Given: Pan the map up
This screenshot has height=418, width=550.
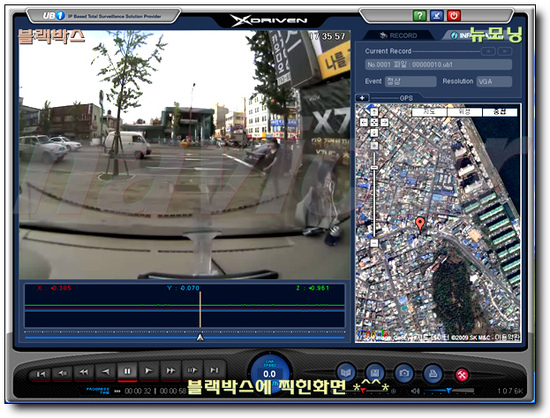Looking at the screenshot, I should click(x=374, y=112).
